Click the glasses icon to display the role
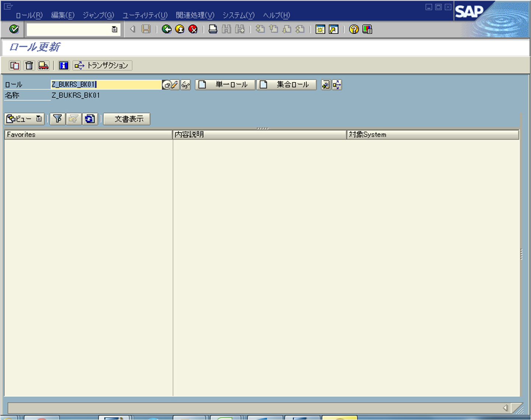 tap(185, 84)
